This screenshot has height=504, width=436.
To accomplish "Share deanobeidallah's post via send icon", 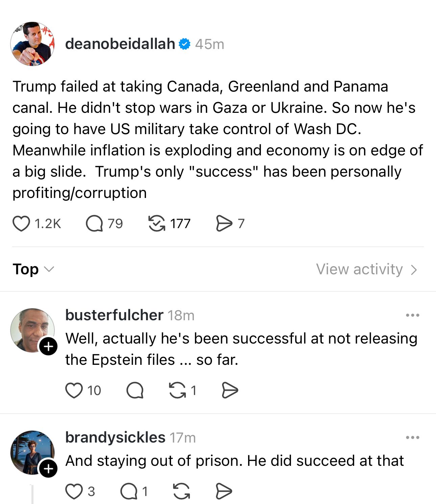I will 224,224.
